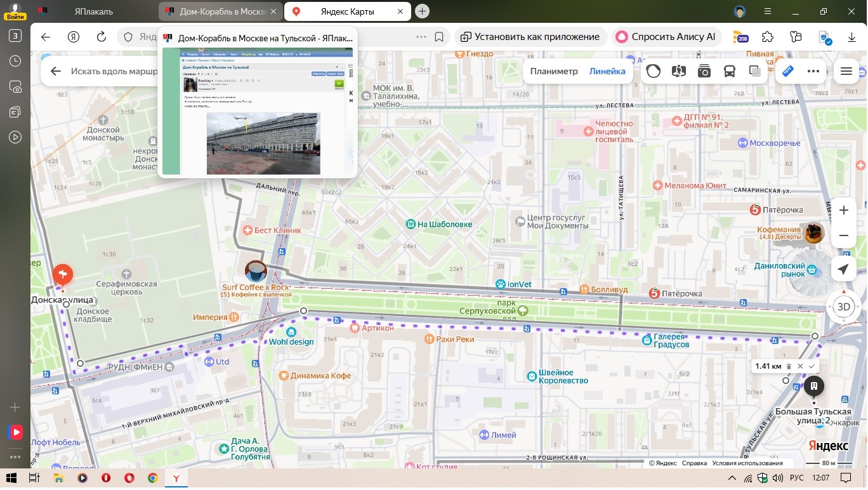868x490 pixels.
Task: Switch the РУС keyboard language indicator
Action: [x=797, y=477]
